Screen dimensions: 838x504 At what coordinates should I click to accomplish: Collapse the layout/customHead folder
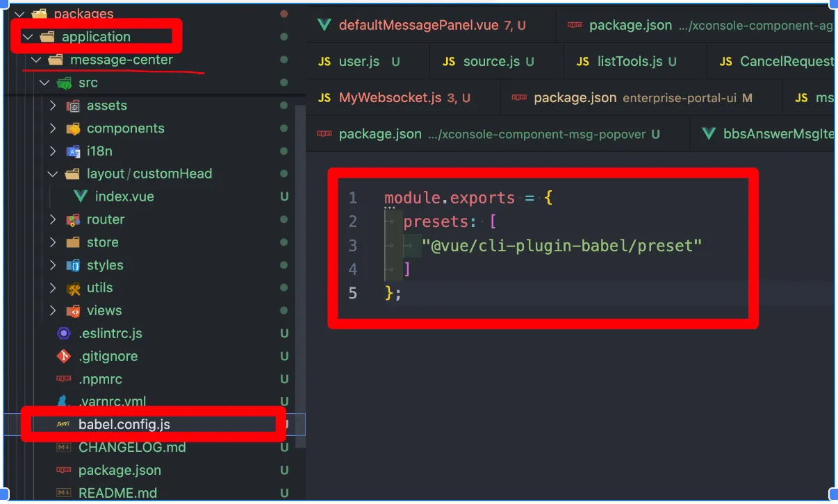(53, 174)
